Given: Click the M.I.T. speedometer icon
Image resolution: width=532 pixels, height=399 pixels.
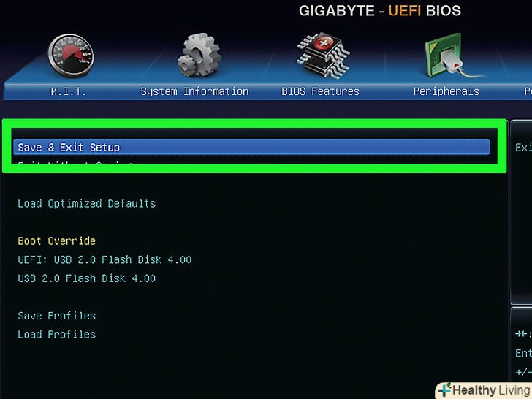Looking at the screenshot, I should pos(72,56).
